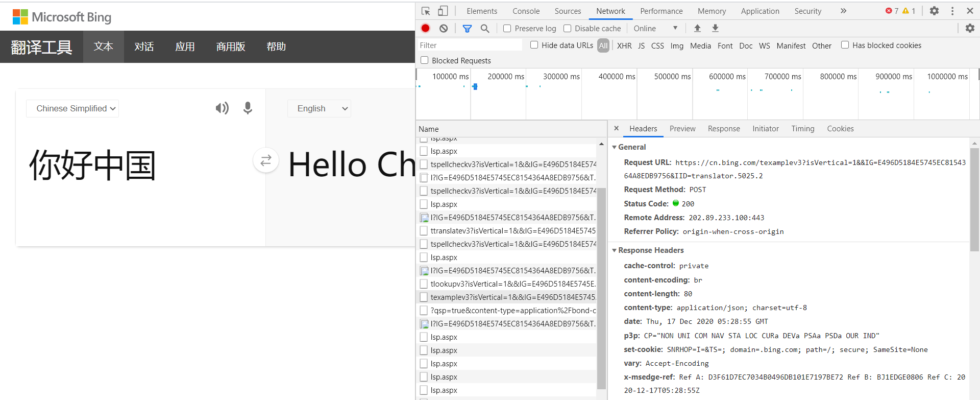Close the DevTools panel

coord(970,11)
